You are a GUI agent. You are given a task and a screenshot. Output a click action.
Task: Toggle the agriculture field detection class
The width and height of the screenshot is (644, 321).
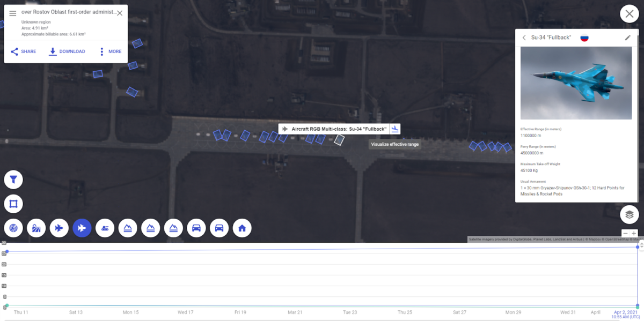pos(36,228)
